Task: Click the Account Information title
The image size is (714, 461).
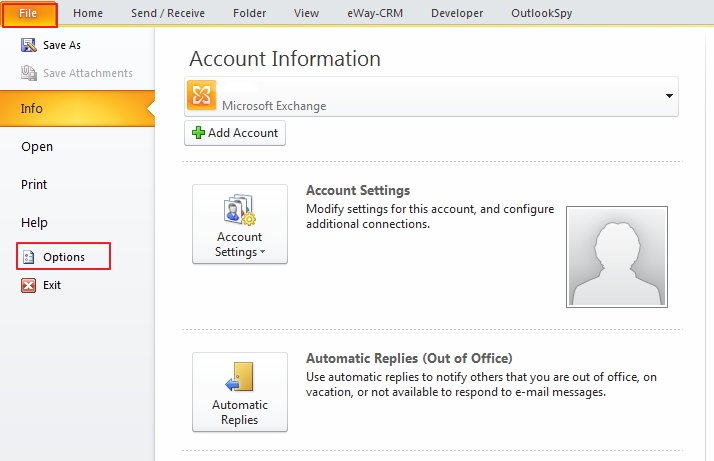Action: tap(285, 59)
